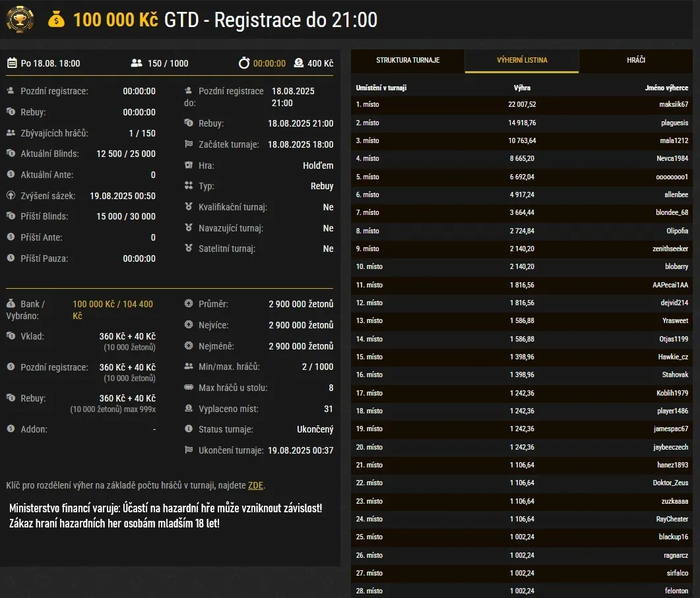Follow the ZDE payout key link

coord(255,485)
